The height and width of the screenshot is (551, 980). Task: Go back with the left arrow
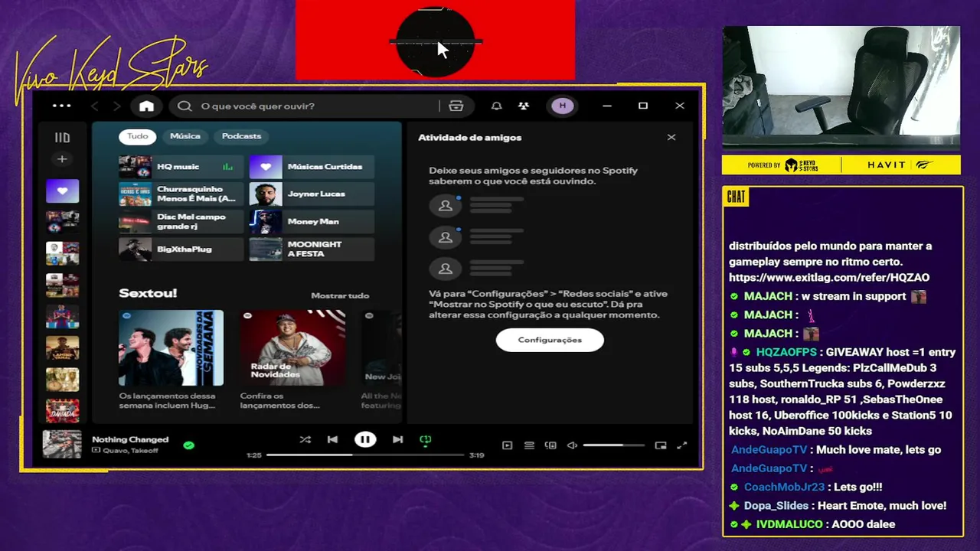95,106
